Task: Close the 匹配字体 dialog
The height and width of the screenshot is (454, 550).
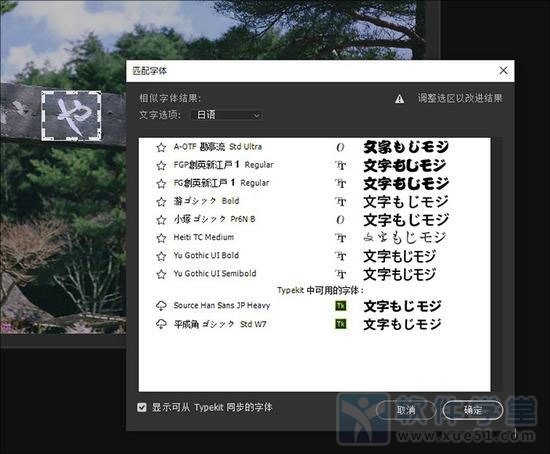Action: pos(503,71)
